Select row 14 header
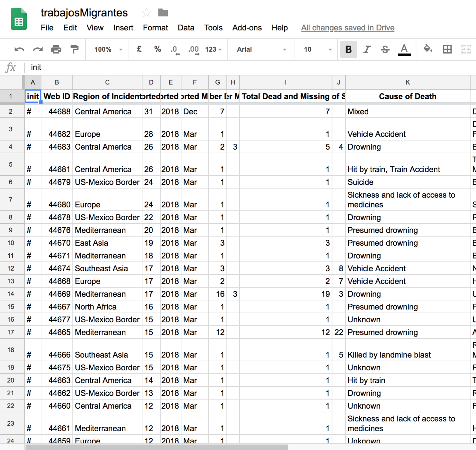 point(11,294)
